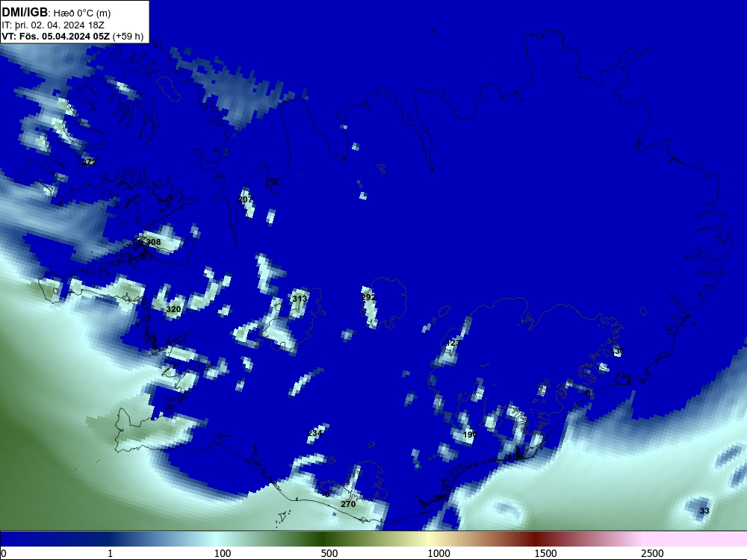Screen dimensions: 747x560
Task: Select the map value 308
Action: pyautogui.click(x=153, y=243)
